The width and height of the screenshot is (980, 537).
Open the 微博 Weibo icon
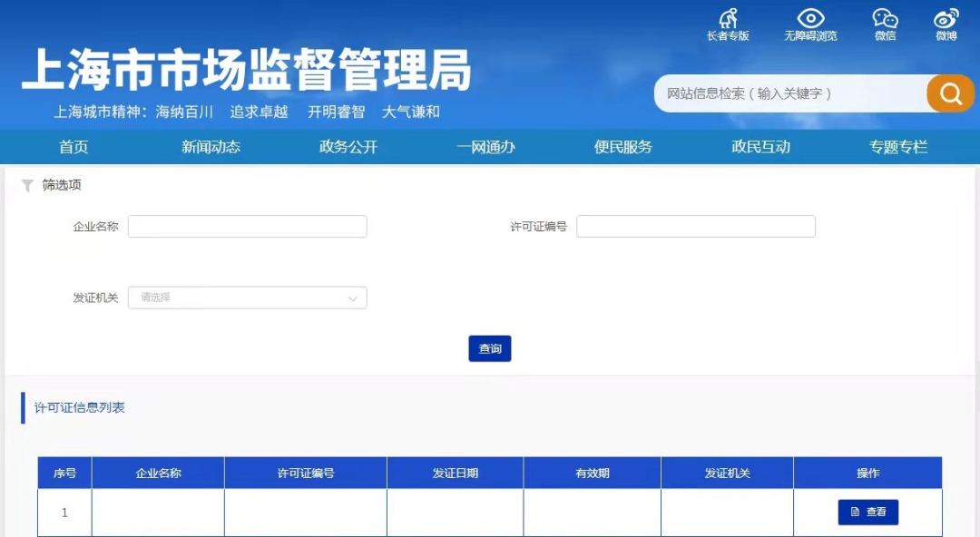[946, 18]
